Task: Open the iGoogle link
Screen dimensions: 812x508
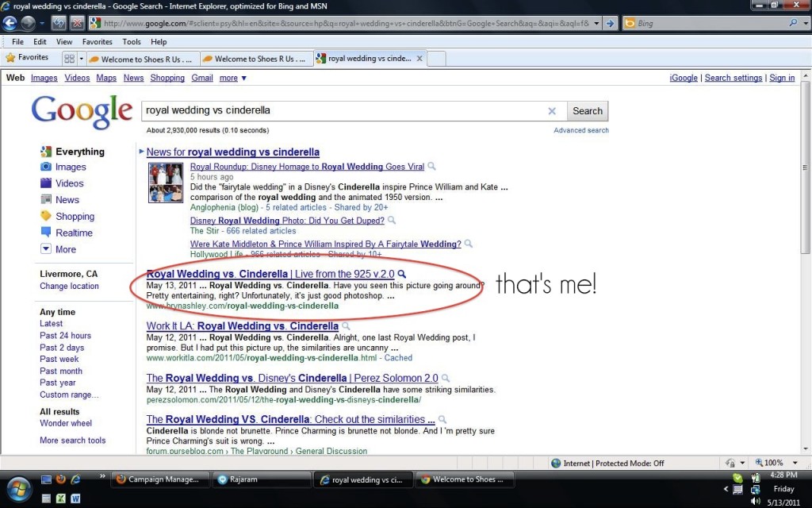Action: click(684, 78)
